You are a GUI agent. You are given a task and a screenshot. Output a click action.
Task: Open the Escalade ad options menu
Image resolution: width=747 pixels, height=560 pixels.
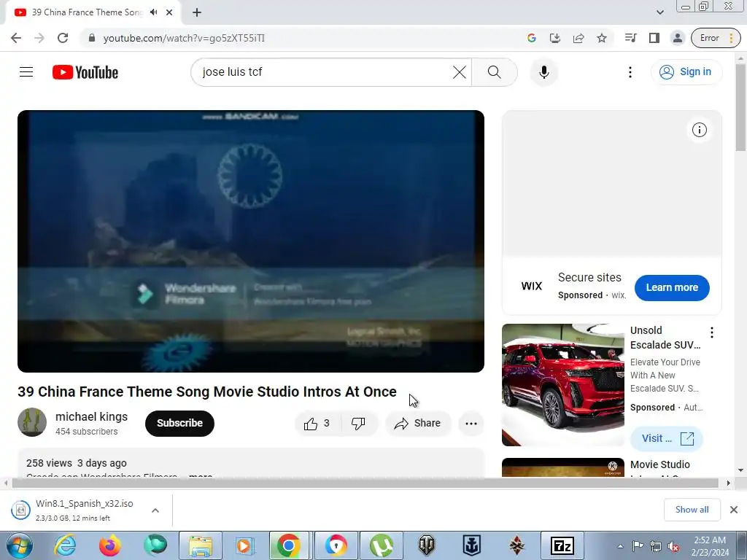pyautogui.click(x=712, y=332)
